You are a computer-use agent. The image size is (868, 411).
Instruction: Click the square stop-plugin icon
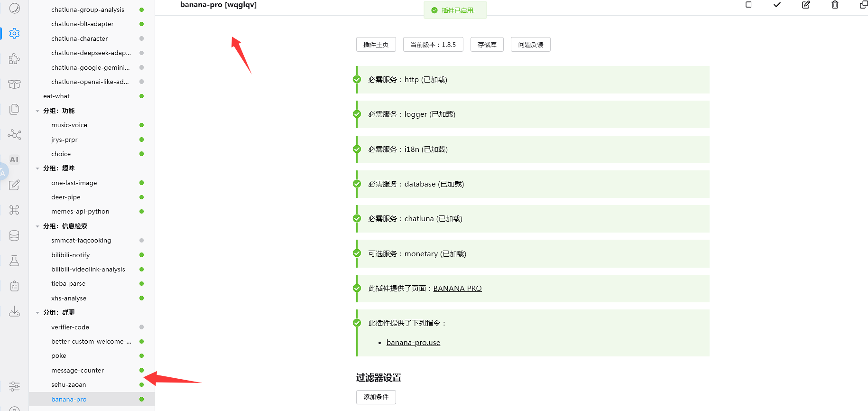pyautogui.click(x=748, y=5)
